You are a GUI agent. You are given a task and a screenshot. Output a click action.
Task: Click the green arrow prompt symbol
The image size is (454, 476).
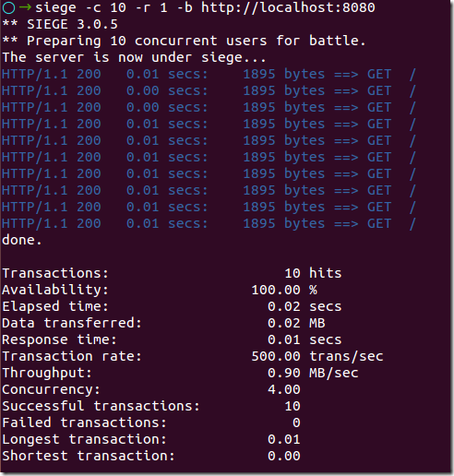25,6
